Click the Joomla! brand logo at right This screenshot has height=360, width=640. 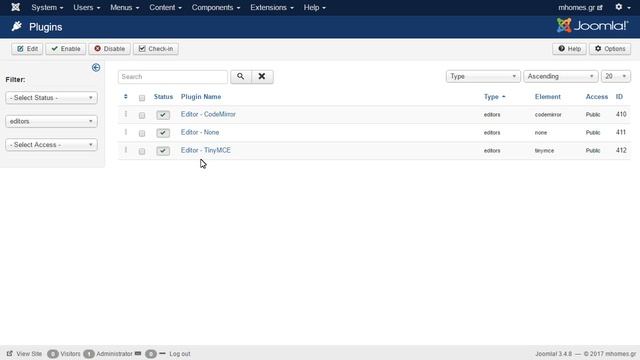coord(592,26)
